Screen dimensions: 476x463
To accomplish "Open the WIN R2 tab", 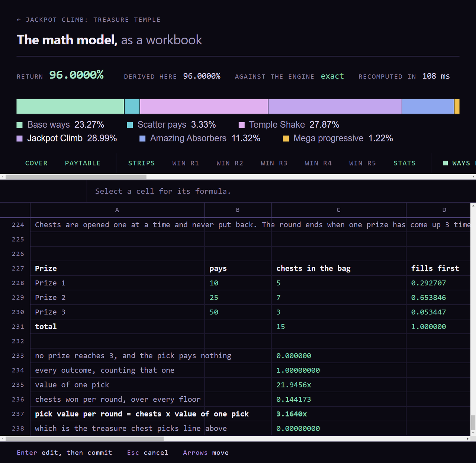I will point(230,163).
